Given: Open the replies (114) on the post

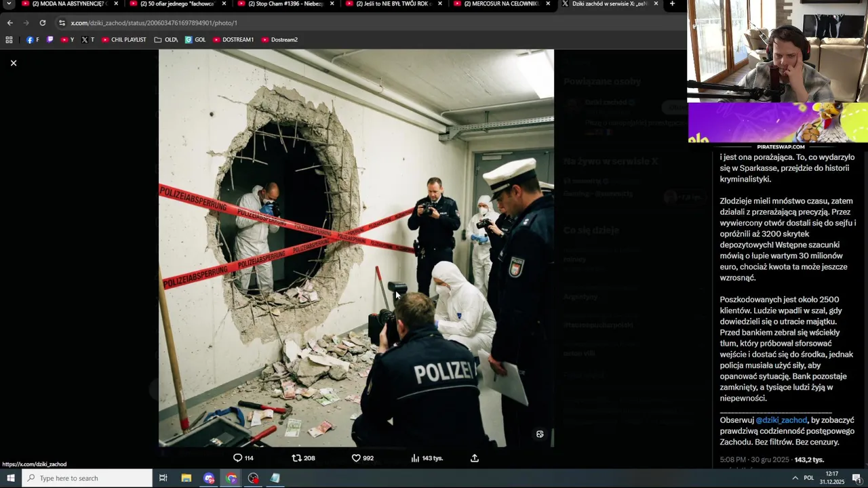Looking at the screenshot, I should click(243, 458).
